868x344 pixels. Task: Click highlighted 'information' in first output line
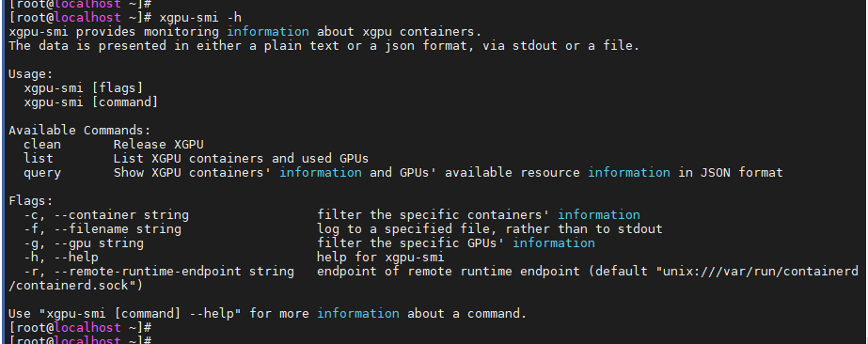click(x=268, y=32)
